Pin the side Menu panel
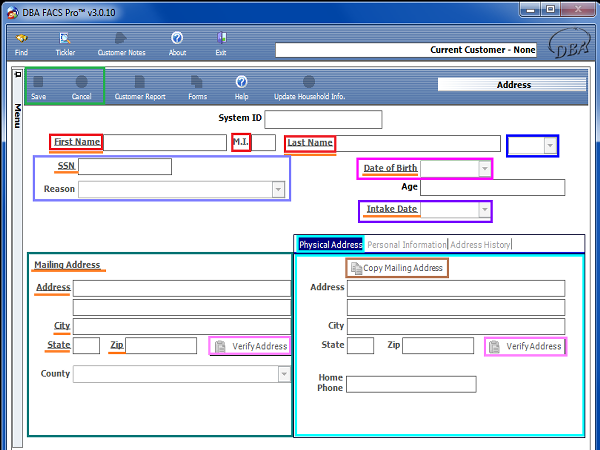 17,74
